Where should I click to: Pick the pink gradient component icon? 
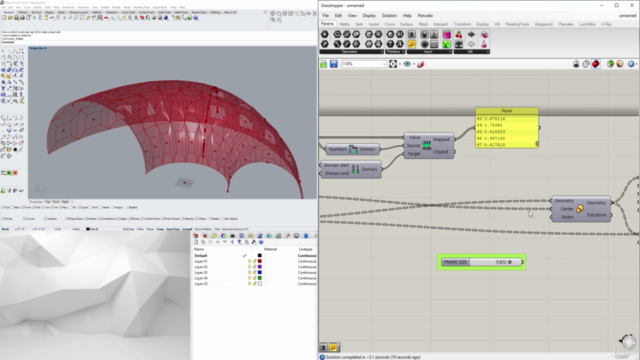click(447, 35)
